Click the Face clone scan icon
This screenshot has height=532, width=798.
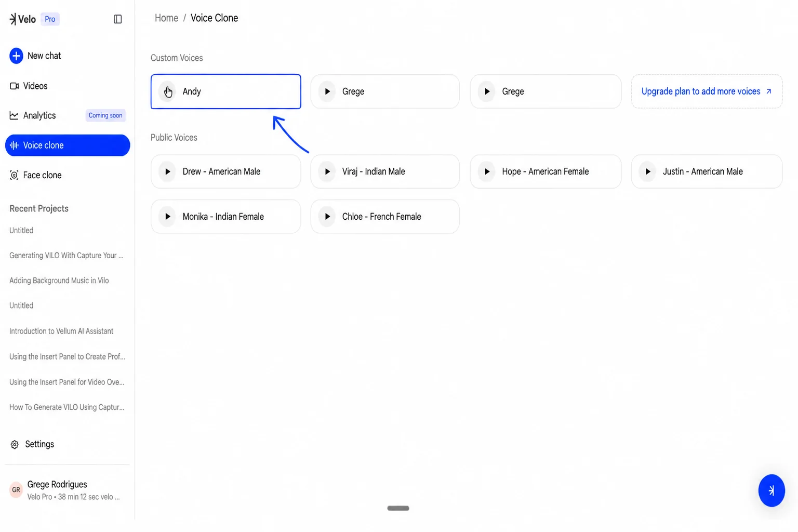14,176
